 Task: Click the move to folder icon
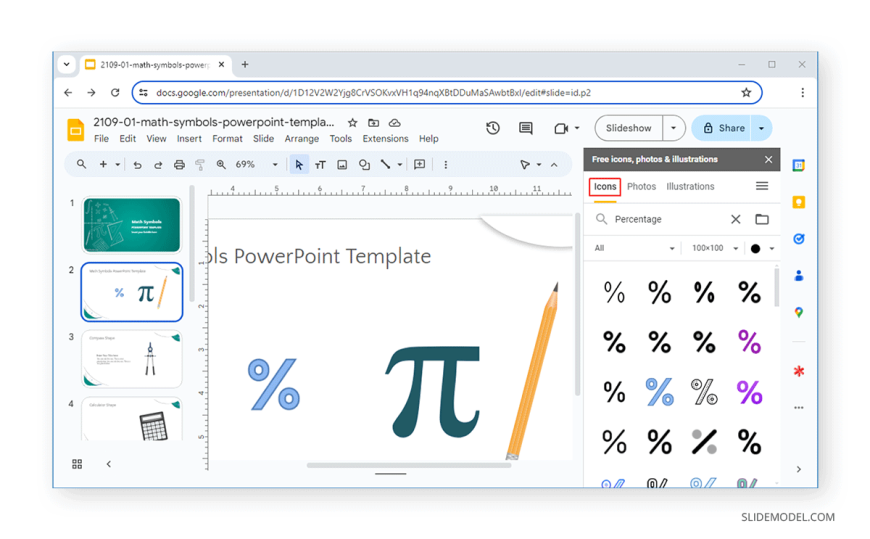373,123
